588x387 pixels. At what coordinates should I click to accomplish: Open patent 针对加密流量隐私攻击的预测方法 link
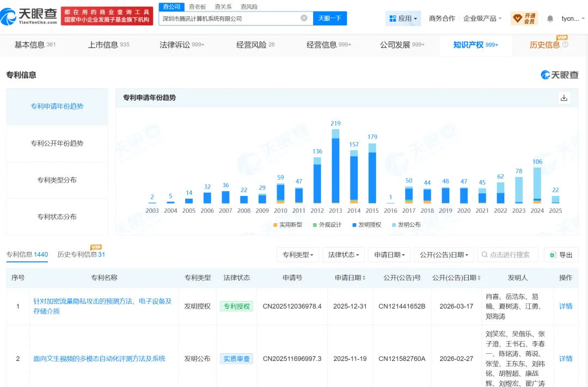click(x=103, y=306)
